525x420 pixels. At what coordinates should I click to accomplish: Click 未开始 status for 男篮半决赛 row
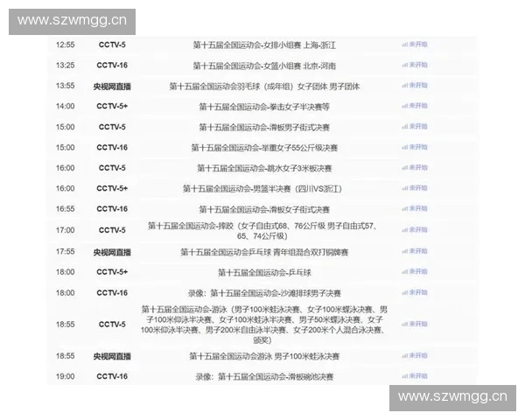tap(415, 188)
